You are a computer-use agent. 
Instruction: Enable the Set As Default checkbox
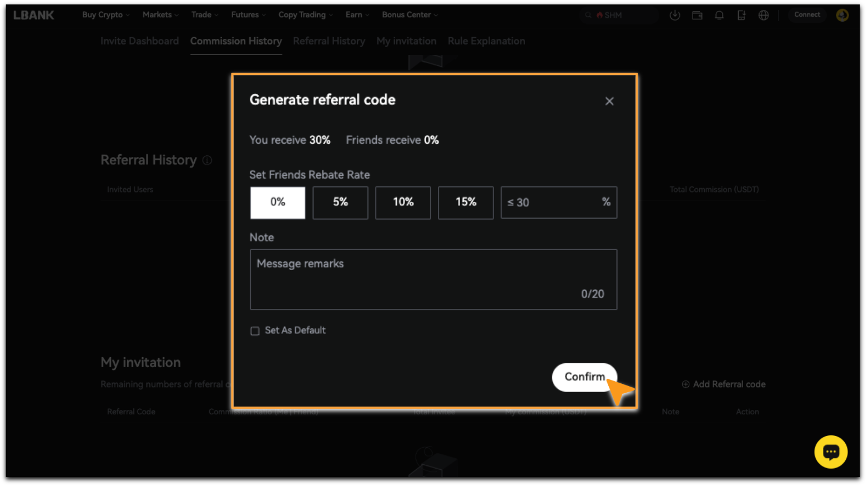click(255, 331)
